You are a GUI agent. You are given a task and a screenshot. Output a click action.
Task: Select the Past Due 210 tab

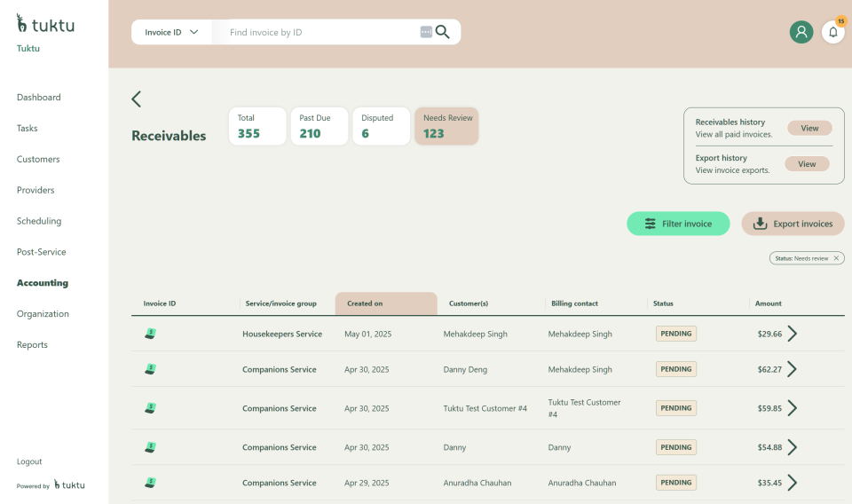[x=319, y=126]
